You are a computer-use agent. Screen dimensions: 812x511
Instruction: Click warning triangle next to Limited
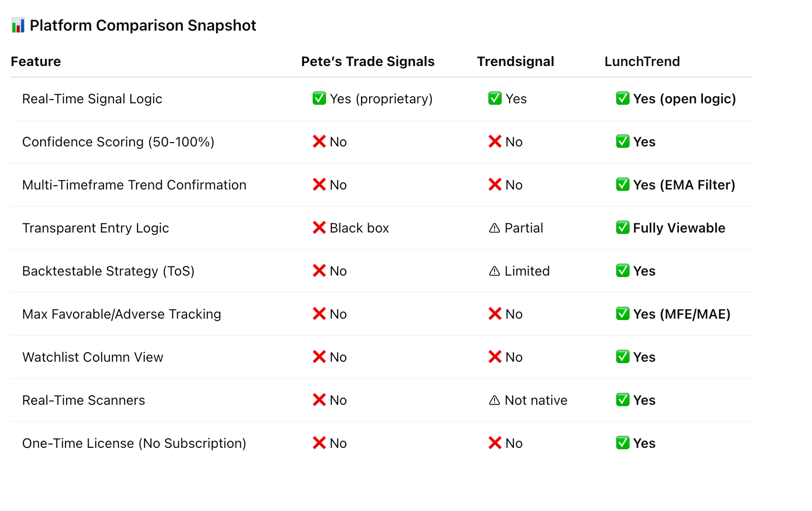point(495,271)
